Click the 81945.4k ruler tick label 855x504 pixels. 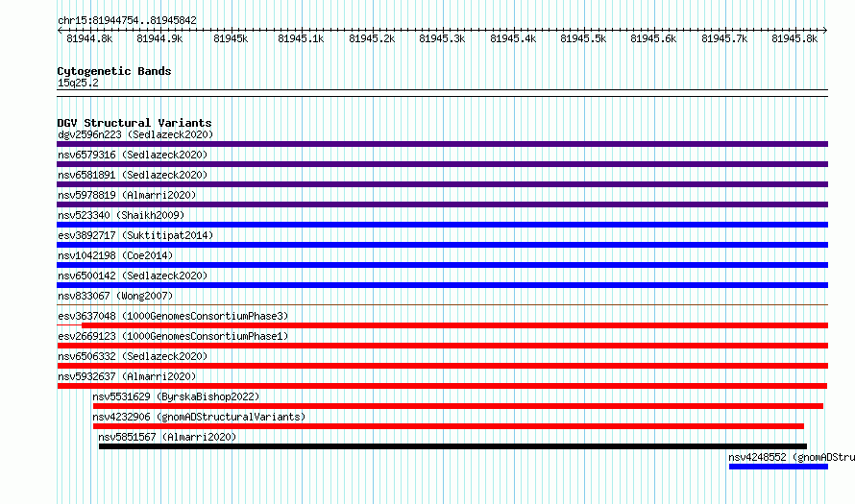tap(513, 38)
